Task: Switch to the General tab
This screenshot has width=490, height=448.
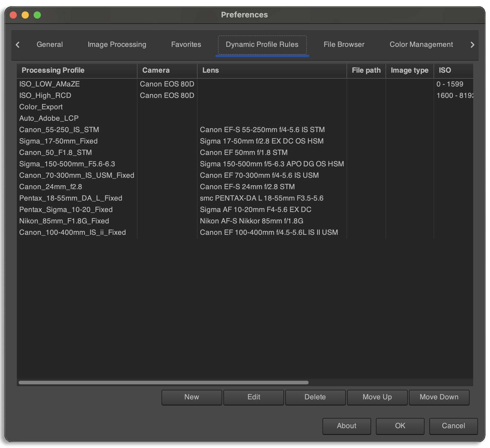Action: coord(50,44)
